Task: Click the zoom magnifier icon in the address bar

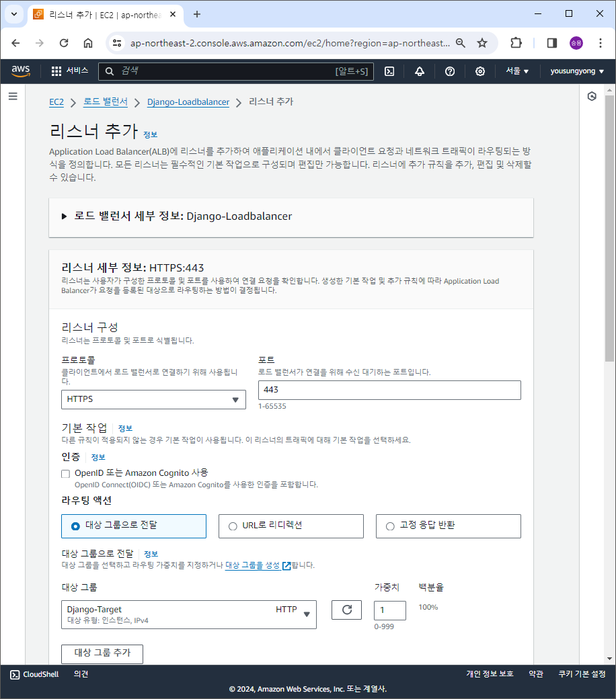Action: [461, 43]
